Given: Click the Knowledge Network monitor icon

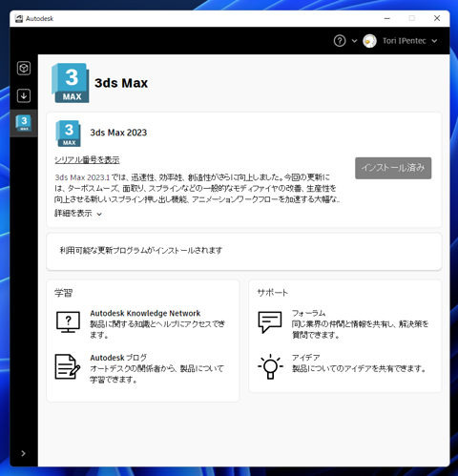Looking at the screenshot, I should coord(68,322).
